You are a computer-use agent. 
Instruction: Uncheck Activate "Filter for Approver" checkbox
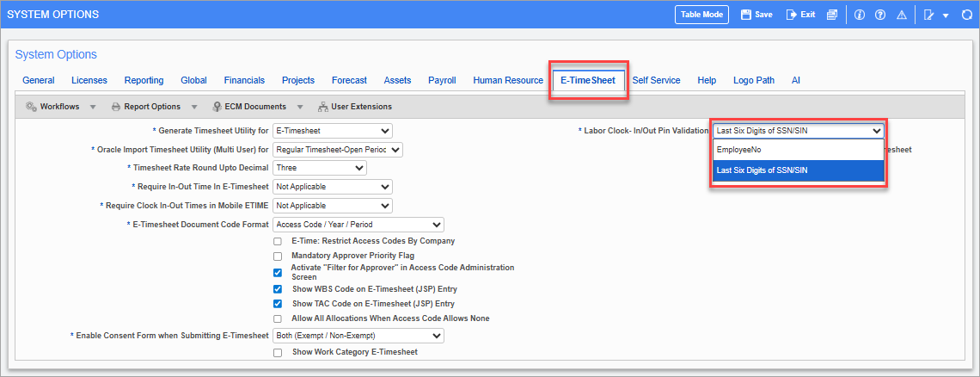point(278,272)
